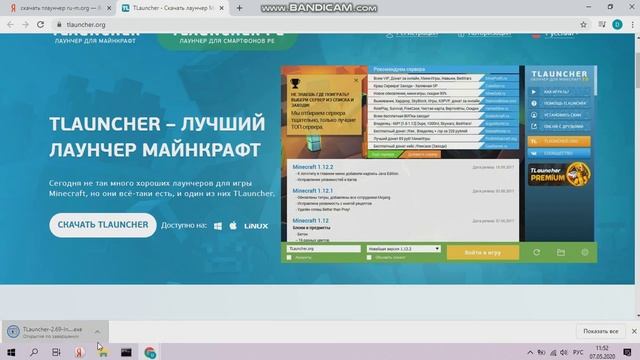Viewport: 640px width, 360px height.
Task: Bookmark this page with the star icon
Action: (x=583, y=24)
